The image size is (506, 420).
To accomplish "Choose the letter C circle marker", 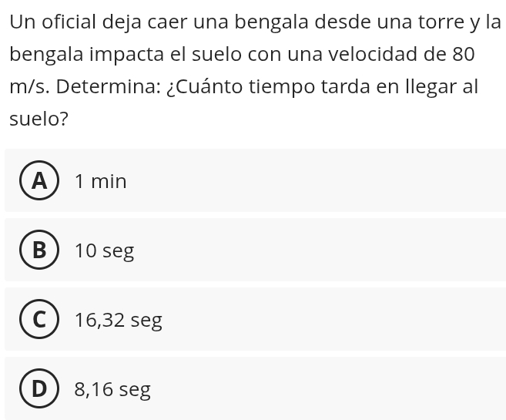I will [39, 320].
